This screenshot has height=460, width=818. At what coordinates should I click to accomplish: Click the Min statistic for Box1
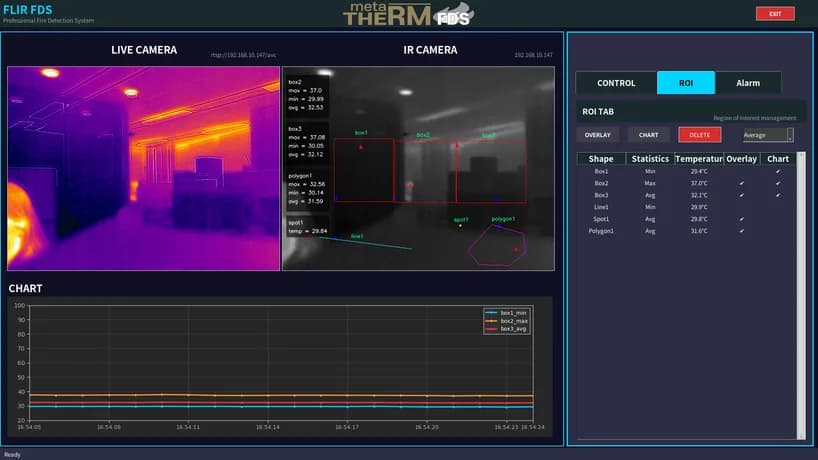650,171
